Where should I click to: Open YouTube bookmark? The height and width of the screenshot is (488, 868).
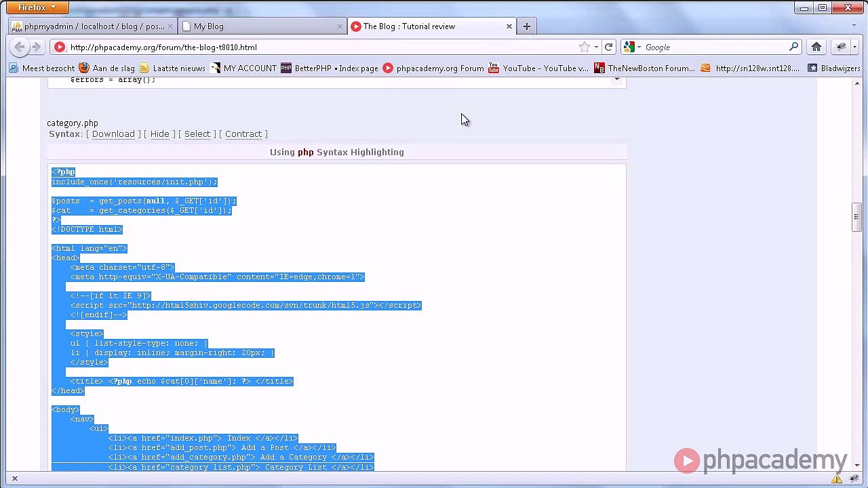click(x=538, y=68)
